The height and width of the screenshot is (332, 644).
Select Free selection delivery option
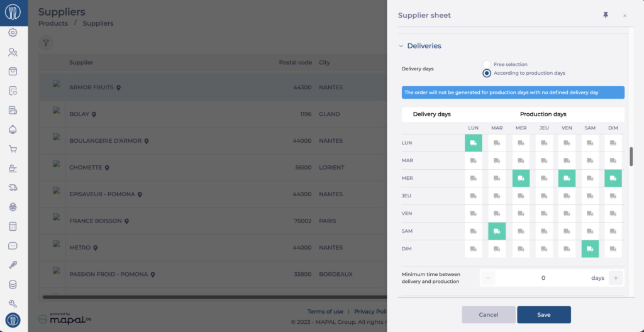[x=487, y=65]
